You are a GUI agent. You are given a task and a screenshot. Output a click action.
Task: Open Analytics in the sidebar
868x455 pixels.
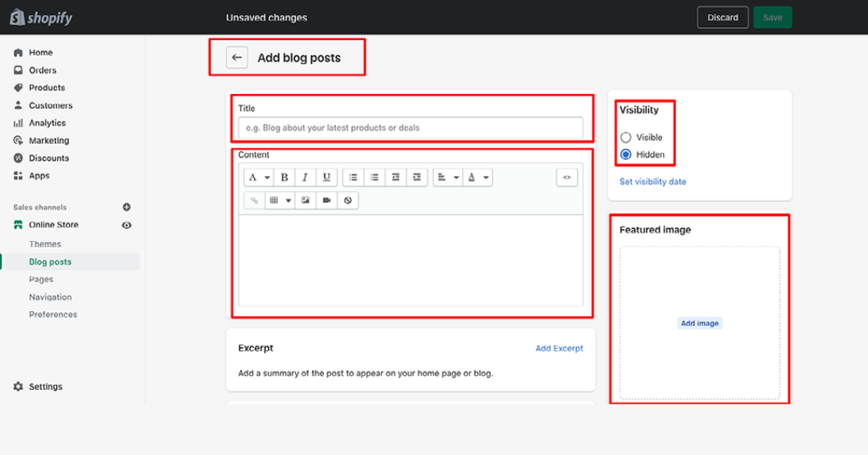pyautogui.click(x=47, y=123)
